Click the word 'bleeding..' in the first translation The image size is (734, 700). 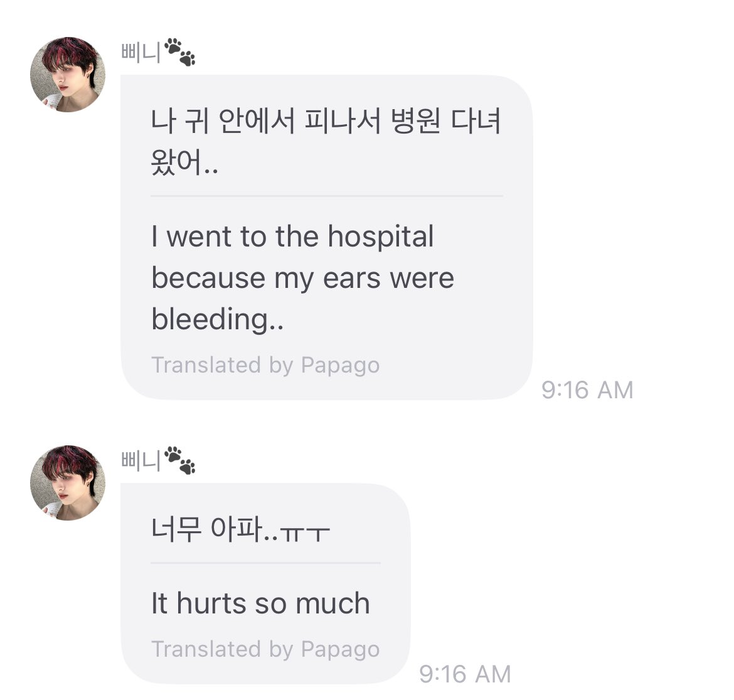(x=218, y=319)
